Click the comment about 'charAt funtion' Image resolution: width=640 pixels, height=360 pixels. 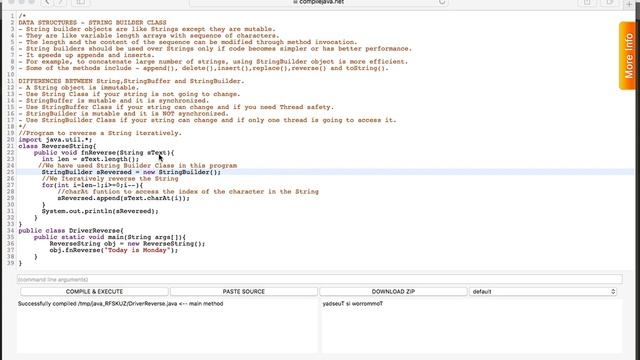click(x=188, y=192)
